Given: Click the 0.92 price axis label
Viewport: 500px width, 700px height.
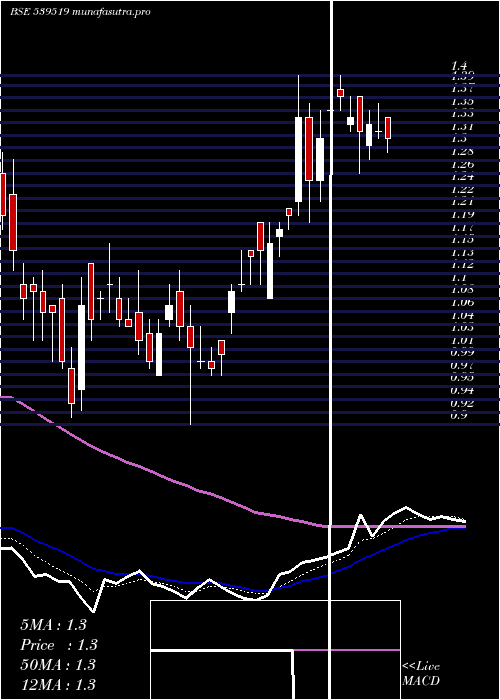Looking at the screenshot, I should 462,404.
